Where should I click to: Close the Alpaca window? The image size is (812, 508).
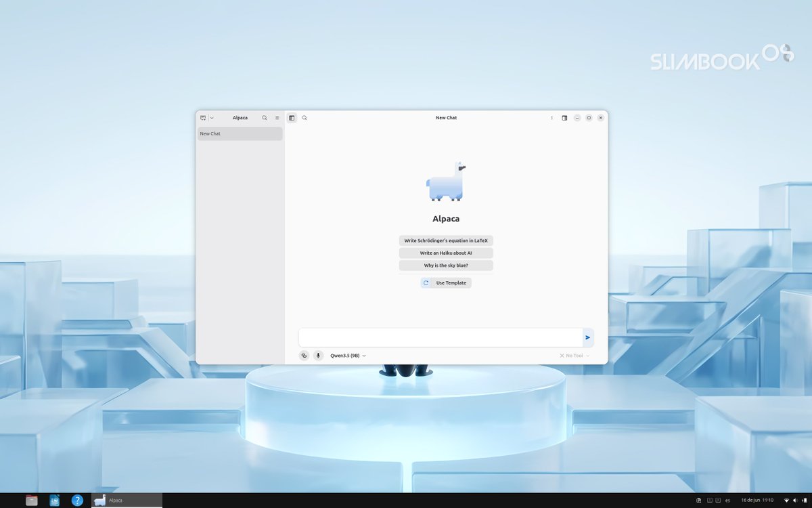point(601,118)
